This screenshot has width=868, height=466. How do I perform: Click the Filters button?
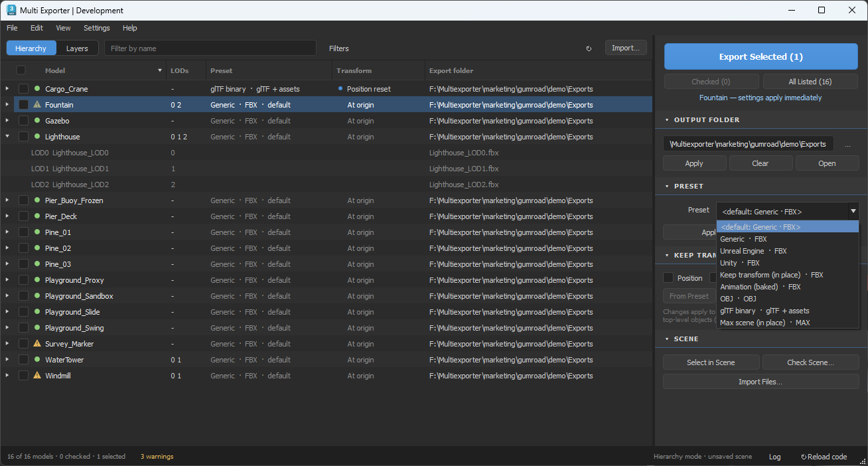tap(338, 48)
